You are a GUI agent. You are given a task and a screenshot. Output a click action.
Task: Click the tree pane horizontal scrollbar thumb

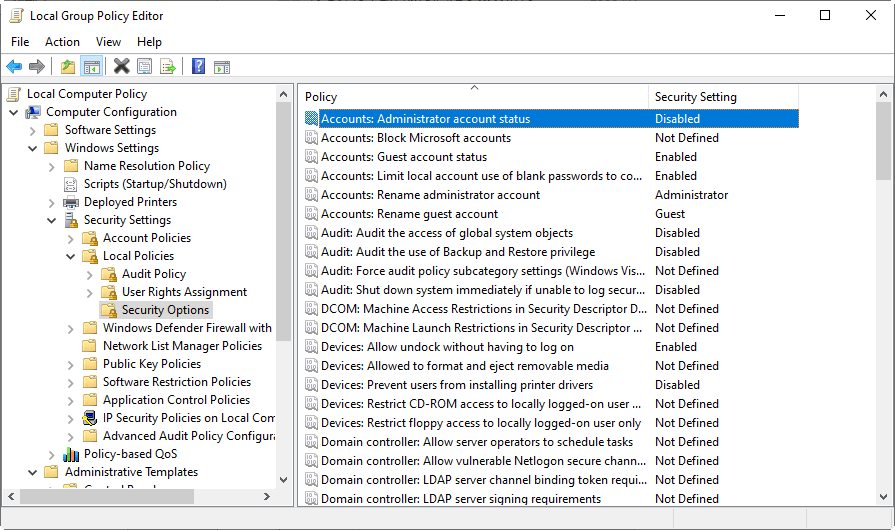point(107,497)
